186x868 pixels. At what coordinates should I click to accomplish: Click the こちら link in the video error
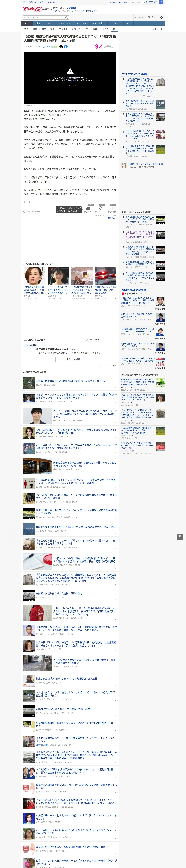coord(74,81)
